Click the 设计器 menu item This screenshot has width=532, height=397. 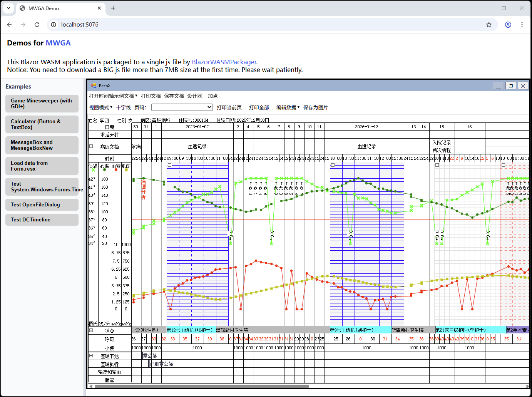coord(194,96)
